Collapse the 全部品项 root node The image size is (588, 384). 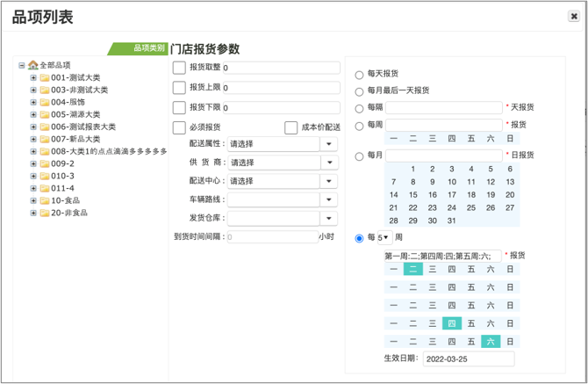coord(22,65)
